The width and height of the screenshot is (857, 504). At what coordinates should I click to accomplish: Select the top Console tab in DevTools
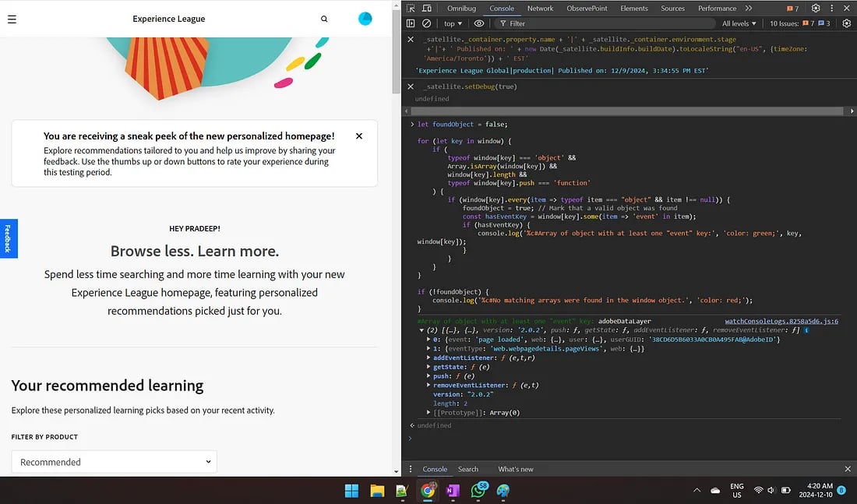(x=502, y=9)
